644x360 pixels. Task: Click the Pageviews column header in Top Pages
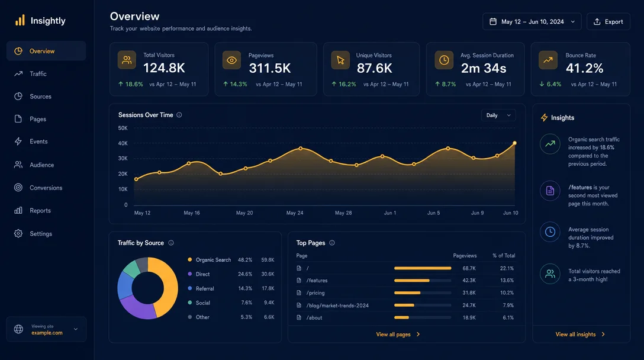[x=465, y=256]
